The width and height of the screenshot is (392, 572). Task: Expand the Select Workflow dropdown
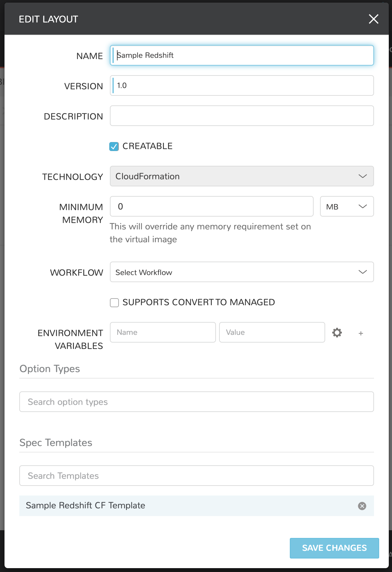tap(242, 272)
